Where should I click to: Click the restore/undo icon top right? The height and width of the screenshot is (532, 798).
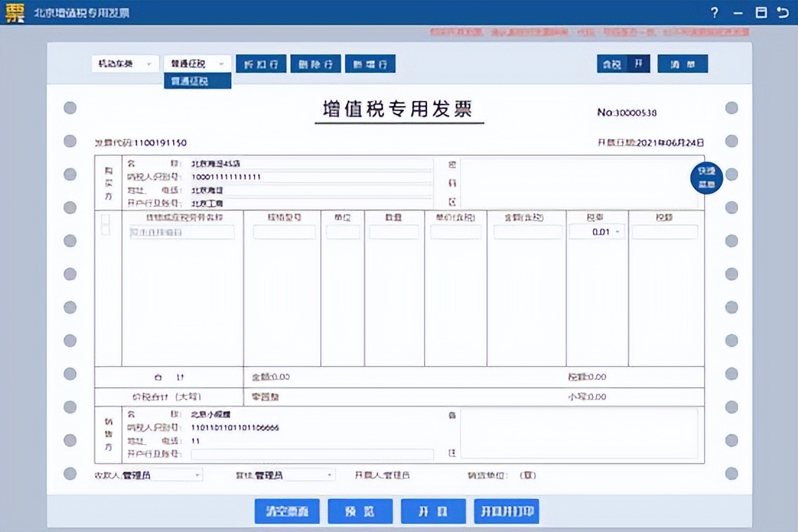pyautogui.click(x=784, y=13)
